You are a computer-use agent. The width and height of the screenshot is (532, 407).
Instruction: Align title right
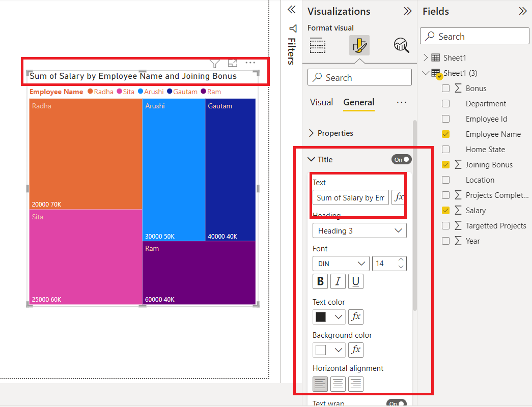pyautogui.click(x=355, y=384)
